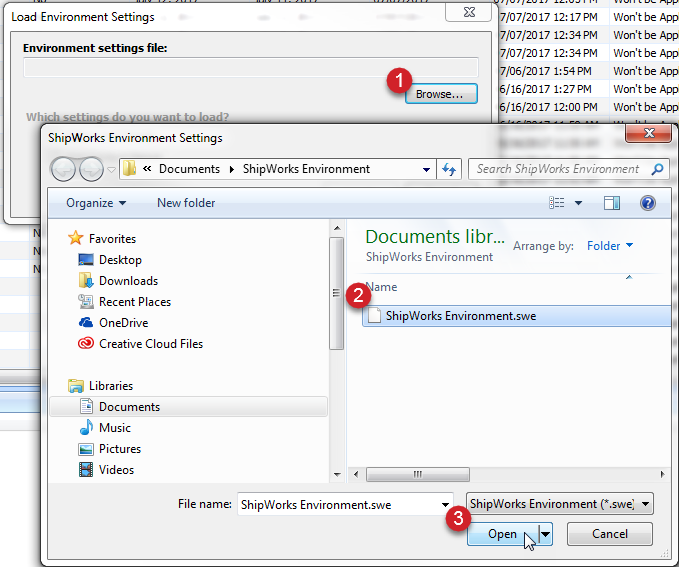Viewport: 679px width, 567px height.
Task: Click the Recent Places icon
Action: pyautogui.click(x=86, y=301)
